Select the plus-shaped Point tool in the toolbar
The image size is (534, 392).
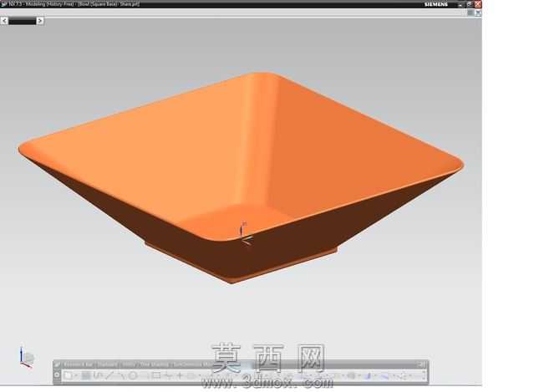180,375
